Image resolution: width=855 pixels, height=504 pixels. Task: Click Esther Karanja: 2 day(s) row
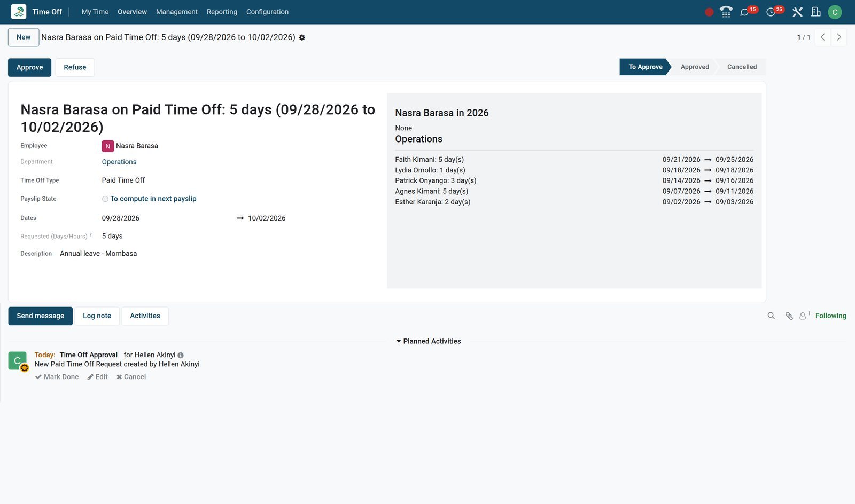[574, 202]
